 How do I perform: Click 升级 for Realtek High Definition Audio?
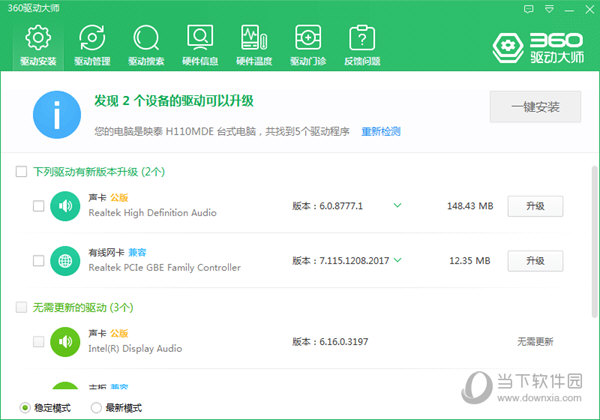click(535, 206)
